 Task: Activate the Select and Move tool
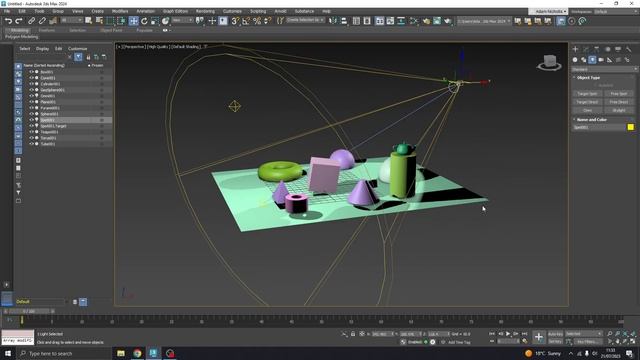133,21
